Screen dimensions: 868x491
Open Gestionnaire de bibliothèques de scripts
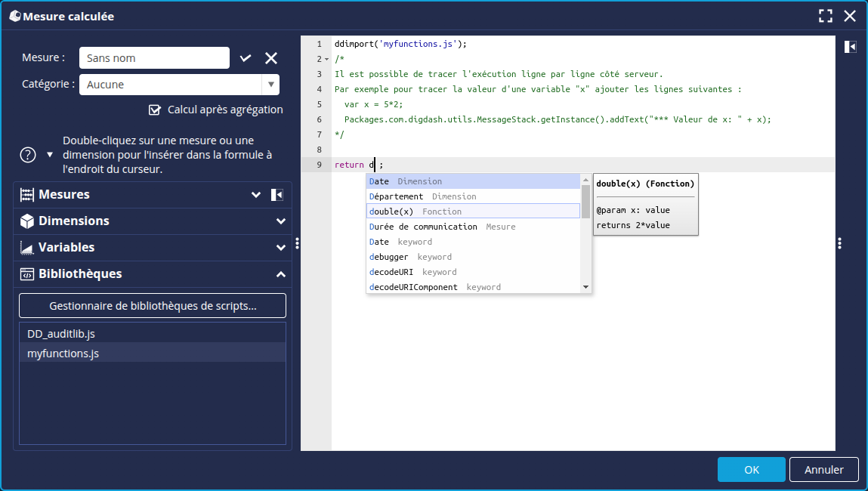(x=153, y=306)
